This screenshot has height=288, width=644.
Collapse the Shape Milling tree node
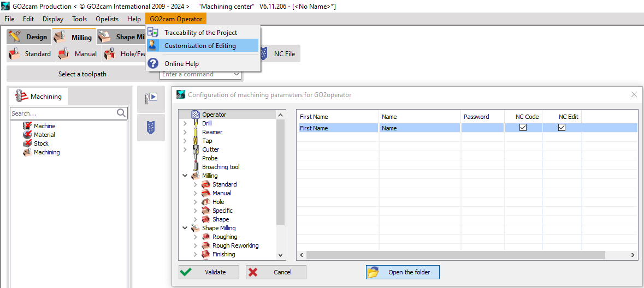click(185, 228)
